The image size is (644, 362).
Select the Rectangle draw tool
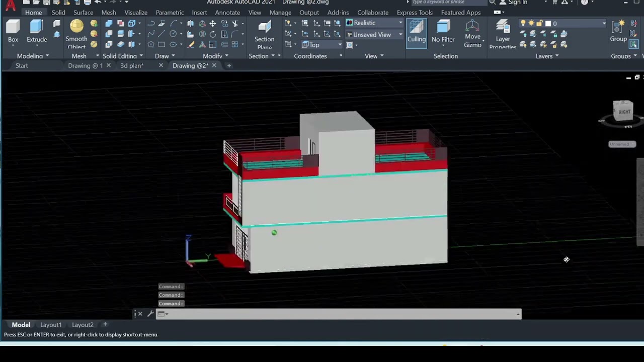(162, 44)
